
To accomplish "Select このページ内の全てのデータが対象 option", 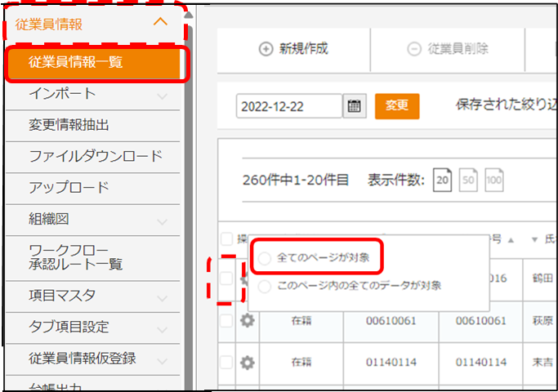I will coord(263,286).
